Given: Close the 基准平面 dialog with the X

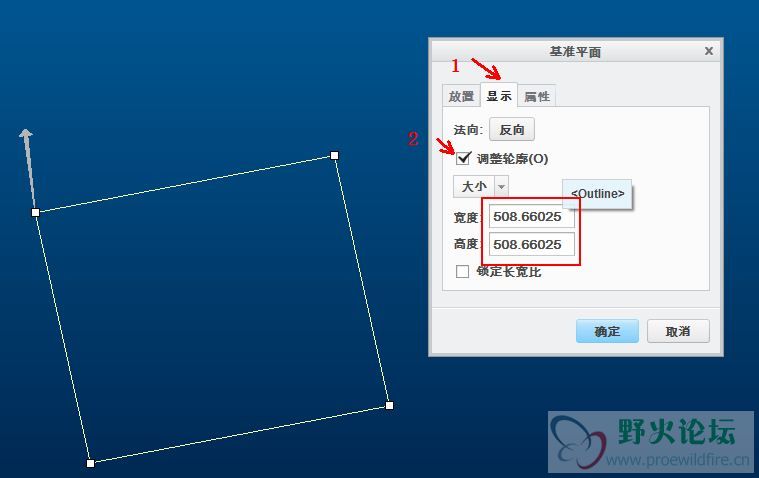Looking at the screenshot, I should [x=709, y=51].
